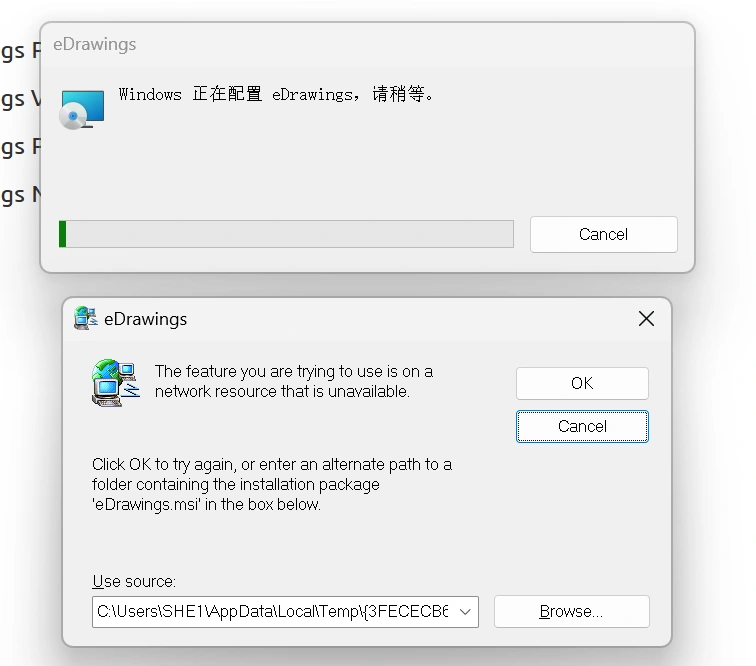
Task: Click the large network computers icon beside error message
Action: pos(116,382)
